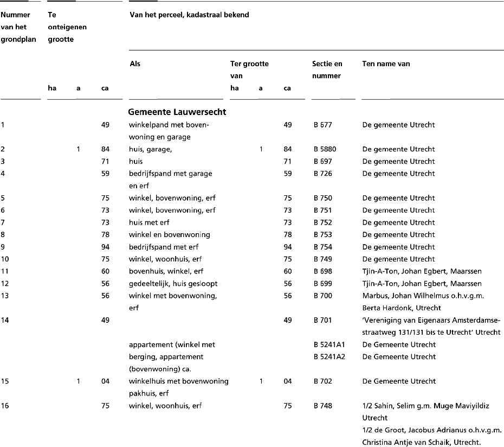Select the heading 'Gemeente Lauwersecht'
This screenshot has height=447, width=504.
click(177, 112)
